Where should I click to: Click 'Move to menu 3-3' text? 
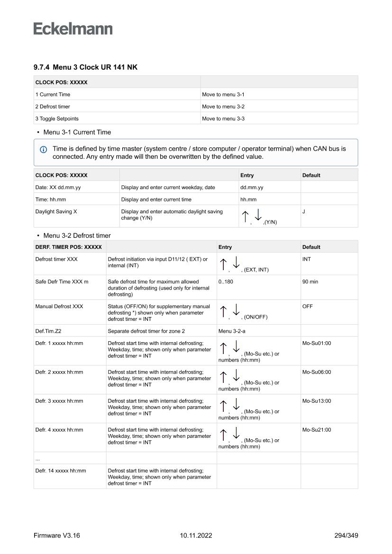[223, 118]
